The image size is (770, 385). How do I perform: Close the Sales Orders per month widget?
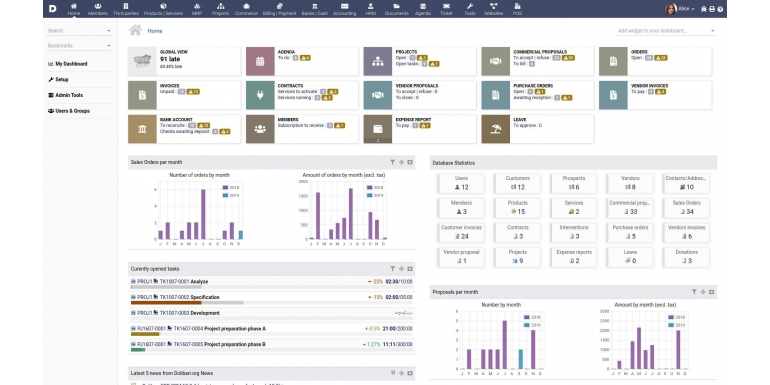coord(410,162)
